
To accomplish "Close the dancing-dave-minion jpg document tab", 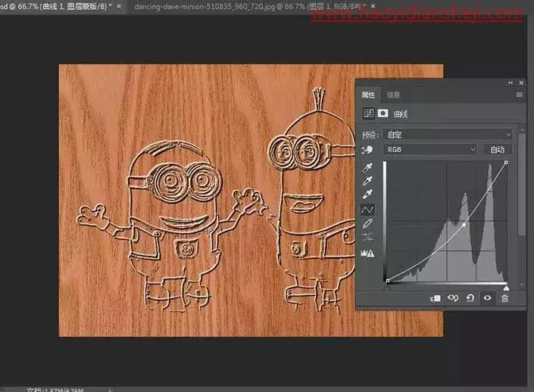I will coord(373,6).
